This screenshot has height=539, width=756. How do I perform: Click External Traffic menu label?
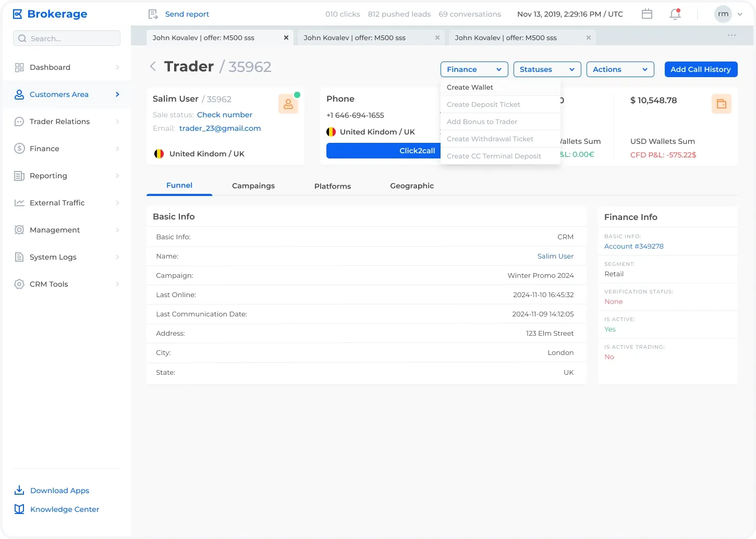[57, 203]
